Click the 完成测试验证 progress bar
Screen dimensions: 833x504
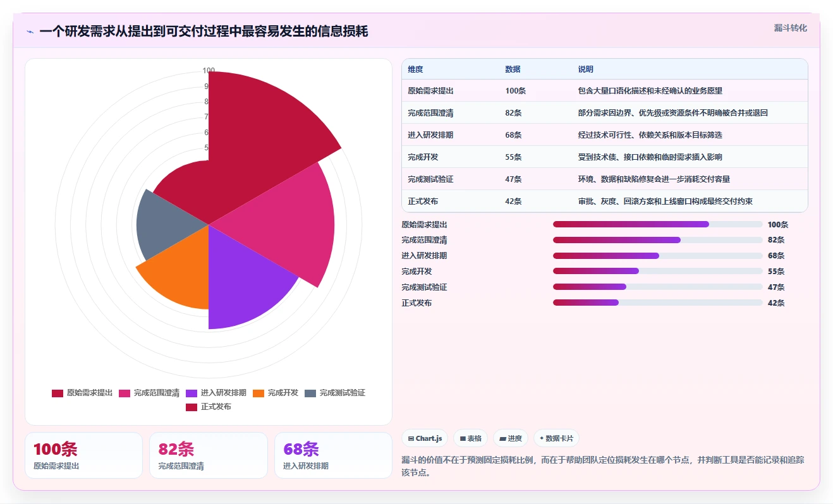(x=658, y=287)
